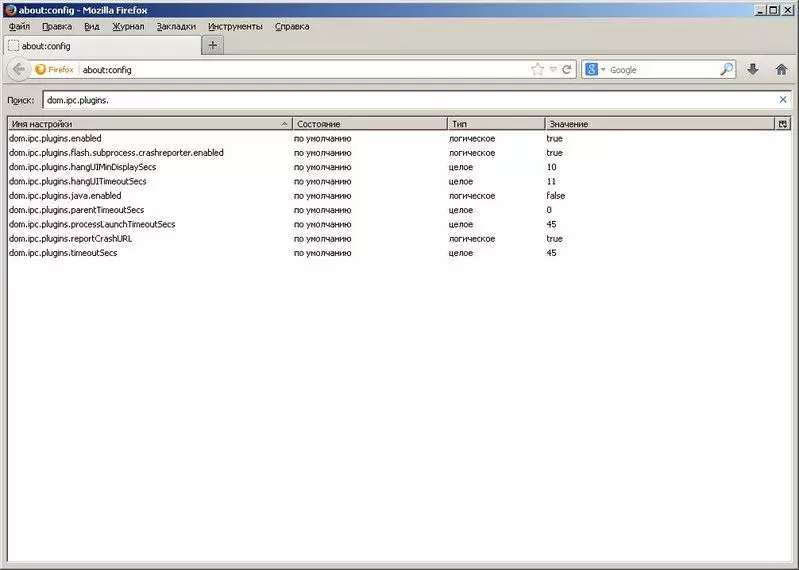The width and height of the screenshot is (799, 570).
Task: Minimize the Firefox window
Action: tap(760, 10)
